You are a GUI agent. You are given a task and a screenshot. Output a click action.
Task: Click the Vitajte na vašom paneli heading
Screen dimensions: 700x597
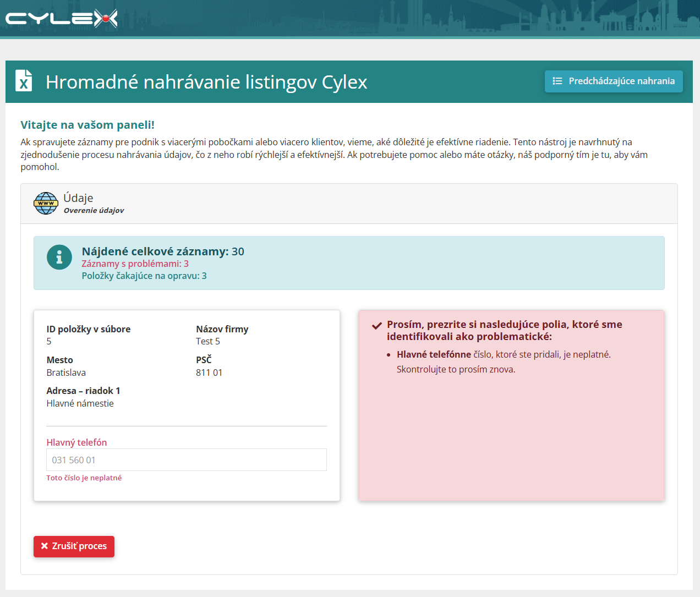coord(87,125)
